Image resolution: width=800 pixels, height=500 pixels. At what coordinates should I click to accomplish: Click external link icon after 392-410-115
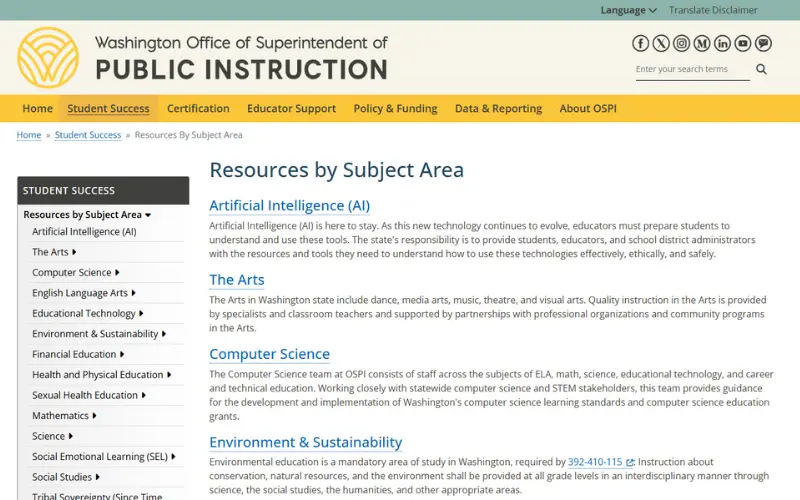coord(630,462)
